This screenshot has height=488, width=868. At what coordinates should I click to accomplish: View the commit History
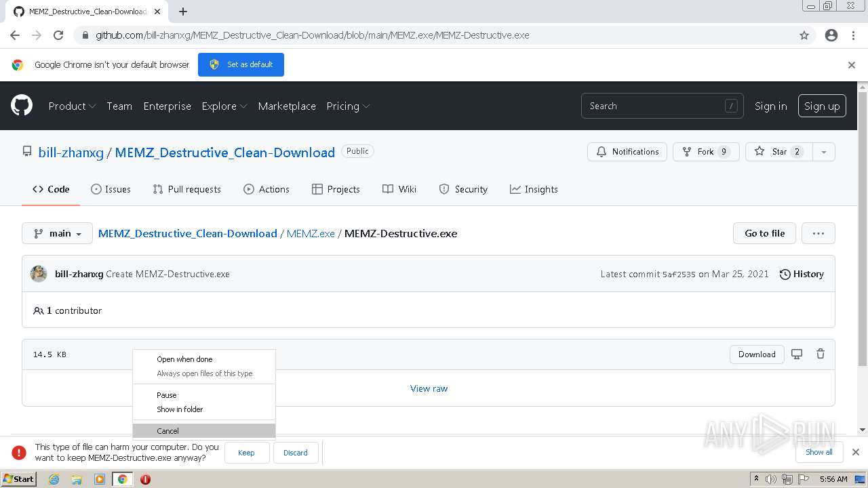(x=802, y=274)
